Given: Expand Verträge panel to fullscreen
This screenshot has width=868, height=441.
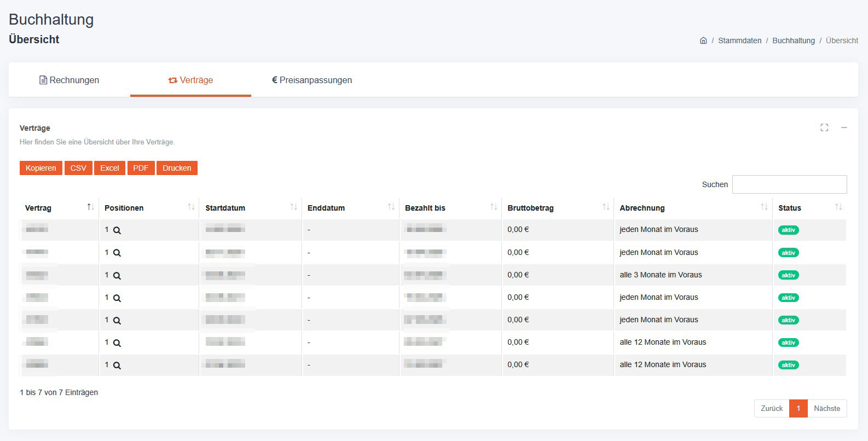Looking at the screenshot, I should [824, 127].
